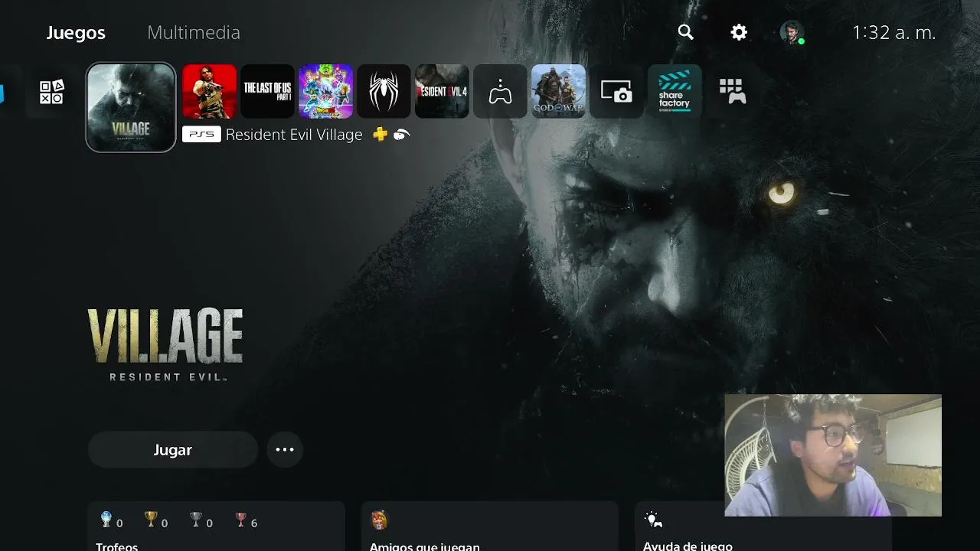Select the Spider-Man game icon

tap(384, 91)
